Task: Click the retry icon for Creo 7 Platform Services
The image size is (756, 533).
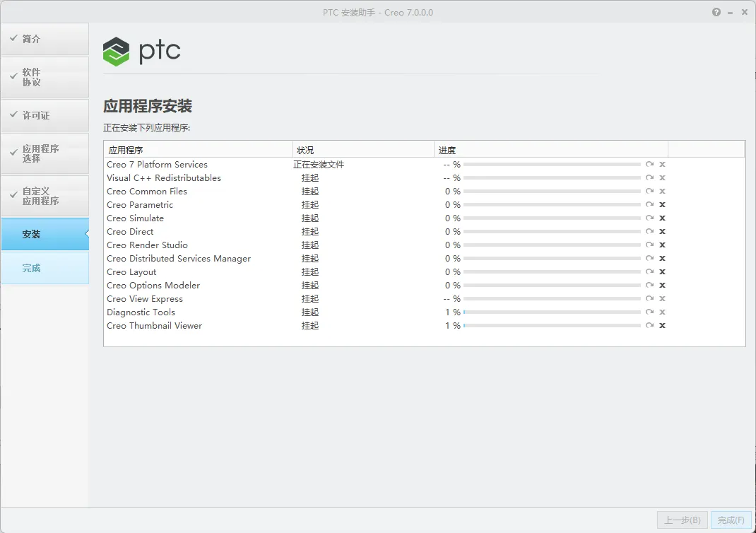Action: tap(649, 165)
